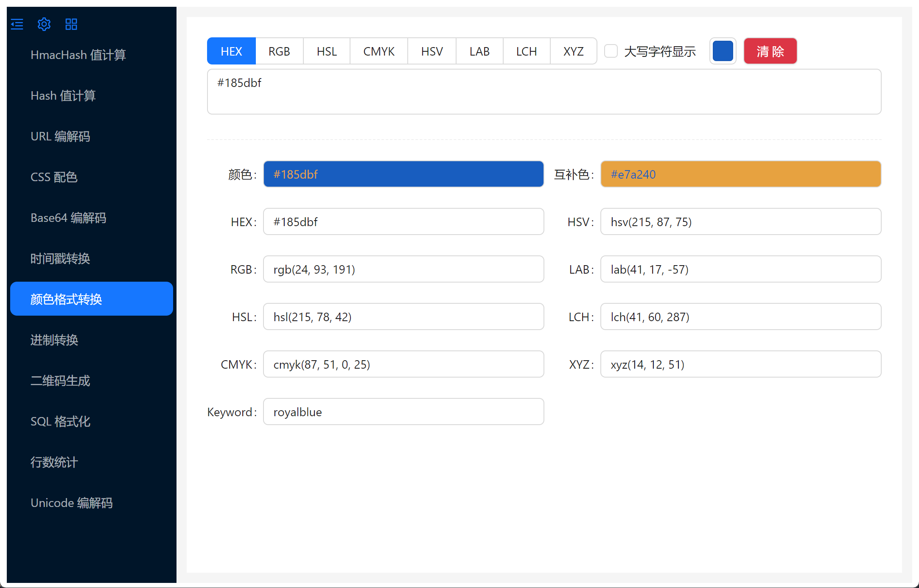Switch to the RGB format tab
The height and width of the screenshot is (588, 919).
pos(279,51)
